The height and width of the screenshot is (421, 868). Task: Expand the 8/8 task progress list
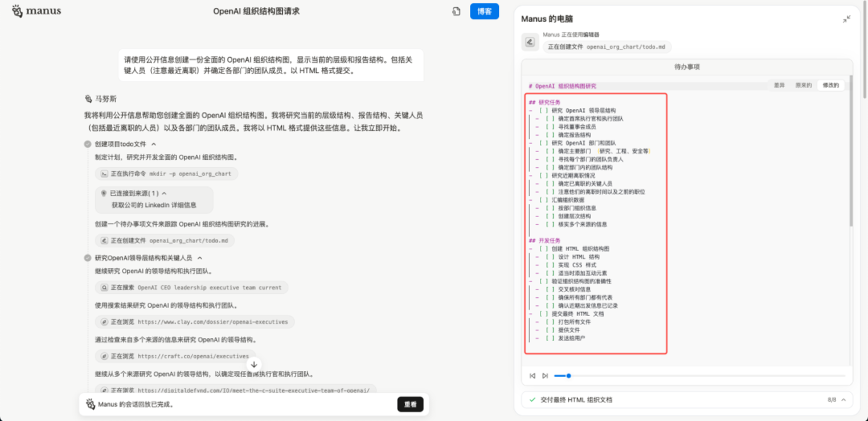tap(843, 400)
